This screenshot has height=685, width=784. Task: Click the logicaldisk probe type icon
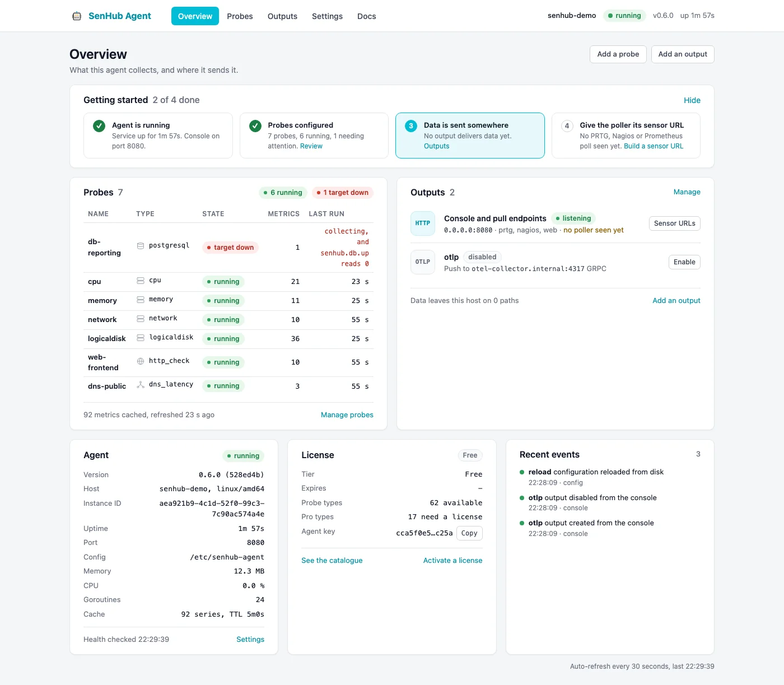point(141,338)
